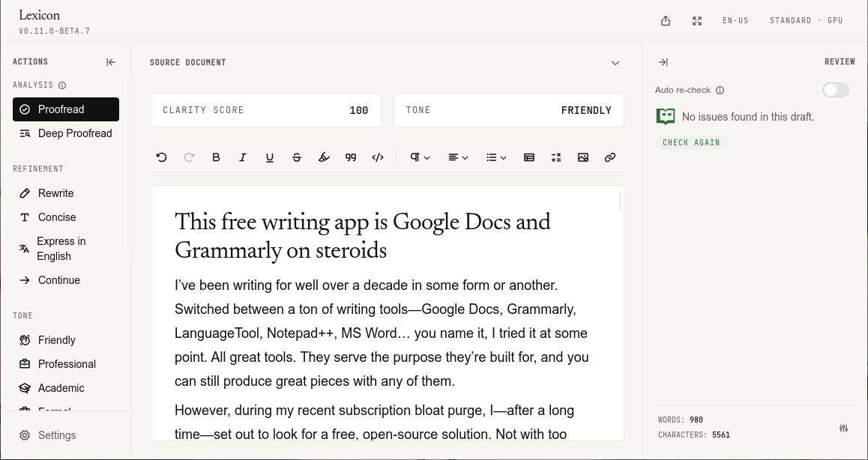Insert a hyperlink
This screenshot has width=868, height=460.
coord(610,158)
